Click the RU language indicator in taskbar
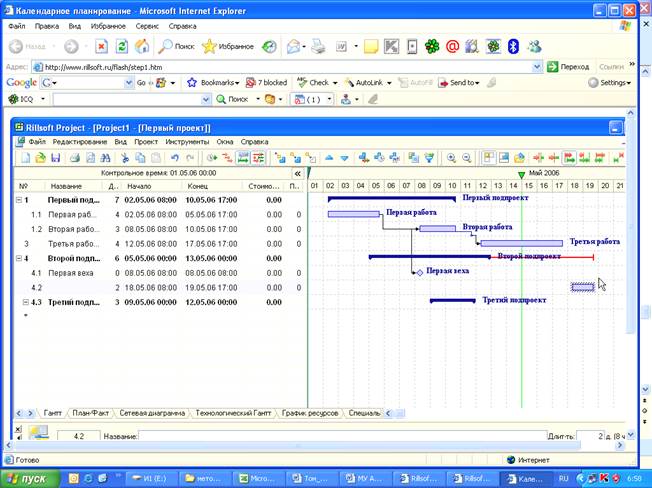The width and height of the screenshot is (652, 488). pos(564,479)
